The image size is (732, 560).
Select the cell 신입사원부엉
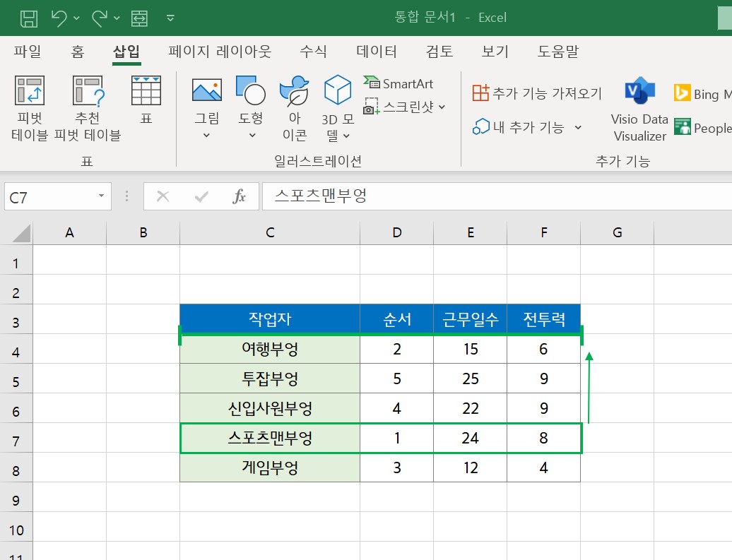(x=270, y=408)
